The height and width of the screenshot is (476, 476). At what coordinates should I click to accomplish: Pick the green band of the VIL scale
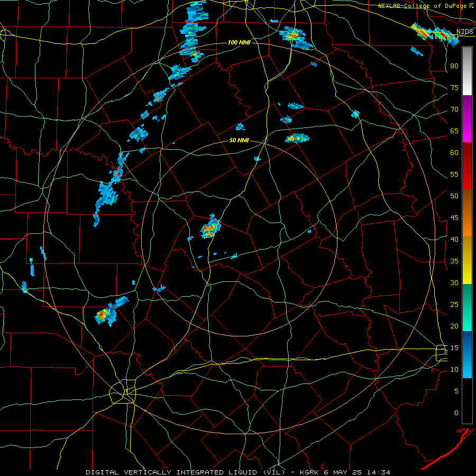click(467, 307)
